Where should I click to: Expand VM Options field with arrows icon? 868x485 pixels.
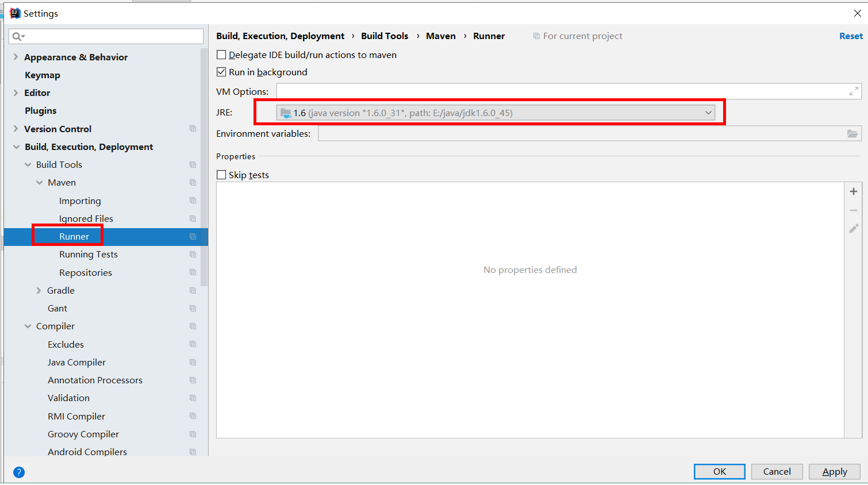(x=854, y=91)
